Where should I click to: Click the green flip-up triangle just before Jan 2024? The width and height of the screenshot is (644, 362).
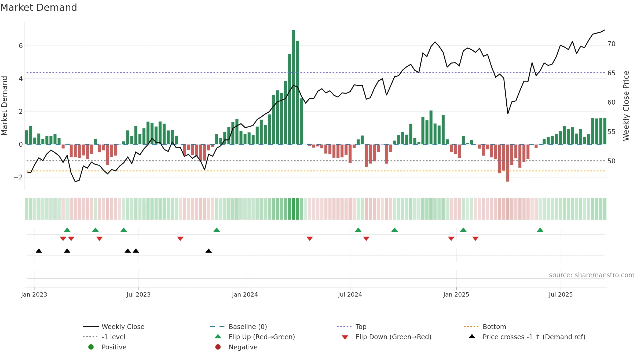217,230
